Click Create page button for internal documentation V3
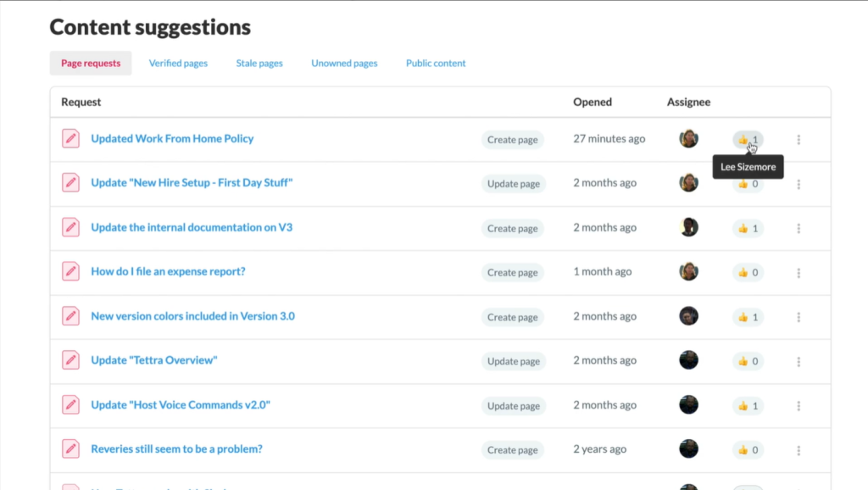Viewport: 868px width, 490px height. [x=513, y=228]
